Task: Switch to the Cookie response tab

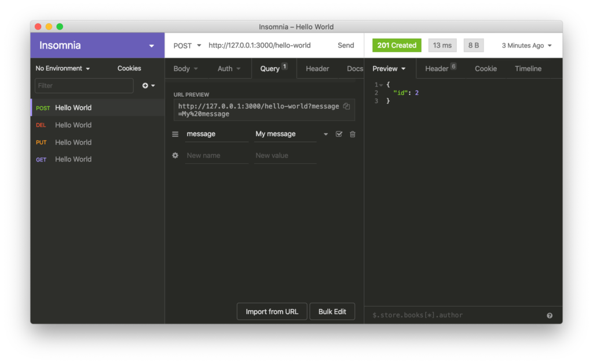Action: click(486, 69)
